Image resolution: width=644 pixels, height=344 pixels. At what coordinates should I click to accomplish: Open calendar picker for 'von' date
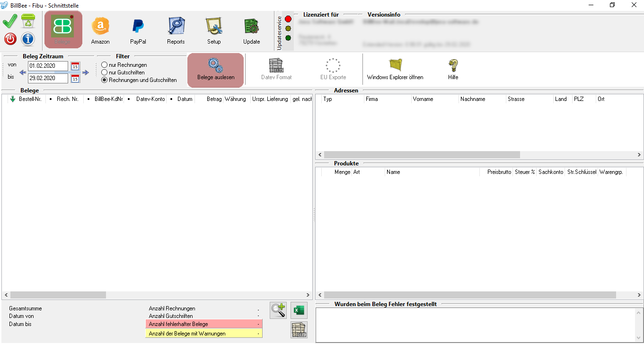tap(75, 66)
